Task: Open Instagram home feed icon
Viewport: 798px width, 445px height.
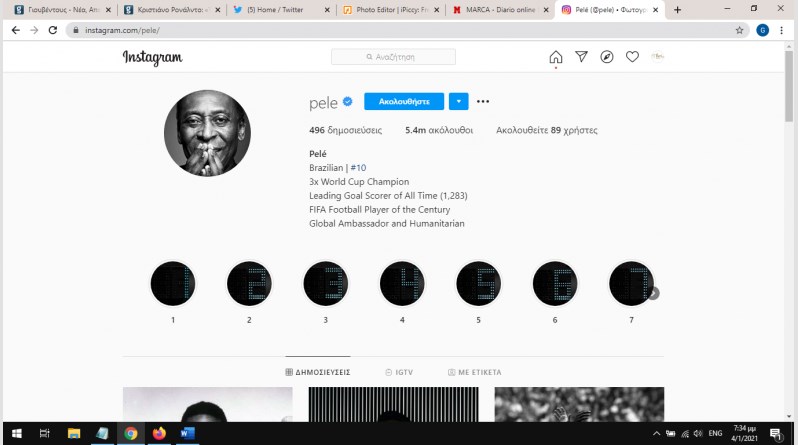Action: point(556,57)
